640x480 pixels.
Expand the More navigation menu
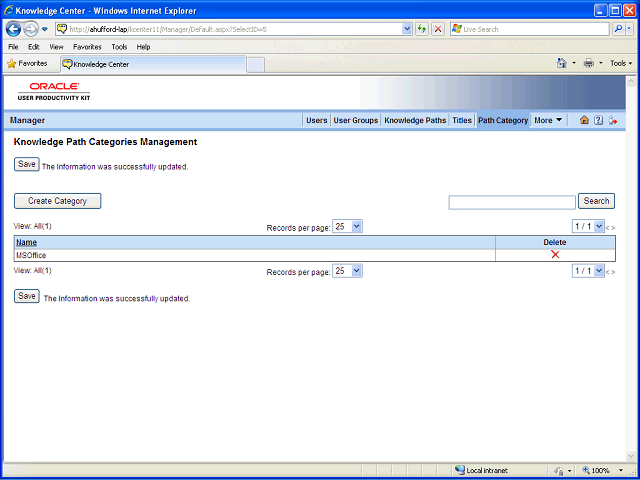tap(548, 120)
